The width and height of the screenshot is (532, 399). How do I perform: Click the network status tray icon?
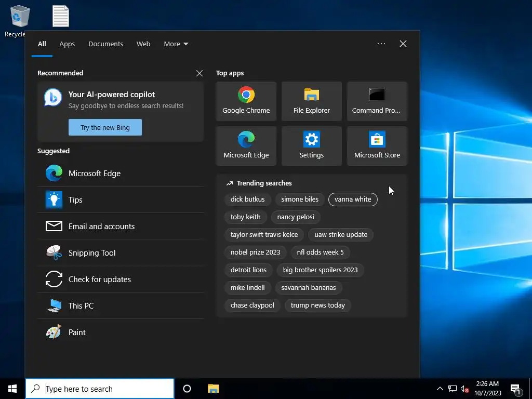coord(453,389)
